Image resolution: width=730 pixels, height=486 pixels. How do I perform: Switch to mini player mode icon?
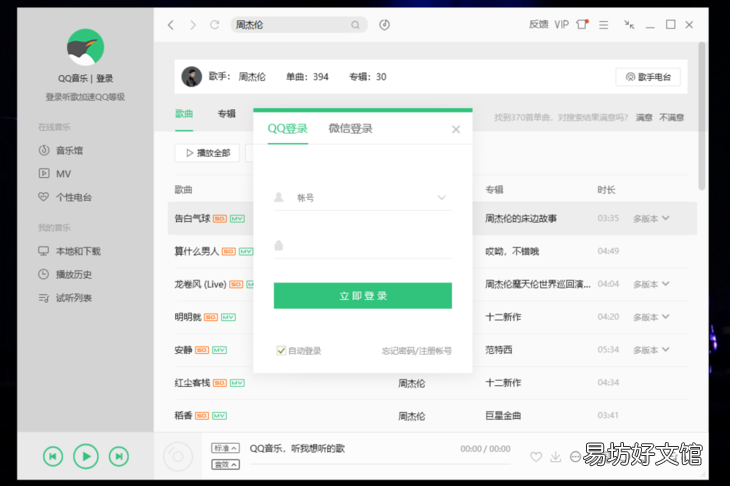(629, 24)
